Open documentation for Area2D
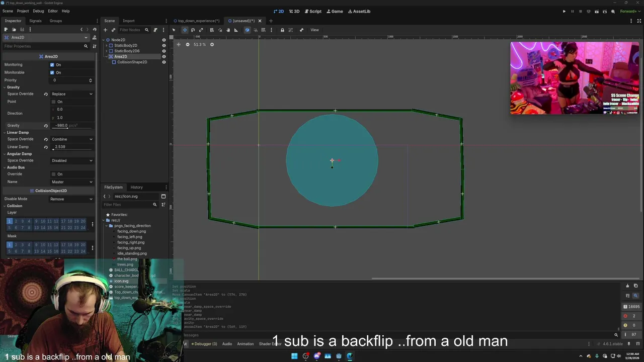The width and height of the screenshot is (644, 362). (94, 37)
